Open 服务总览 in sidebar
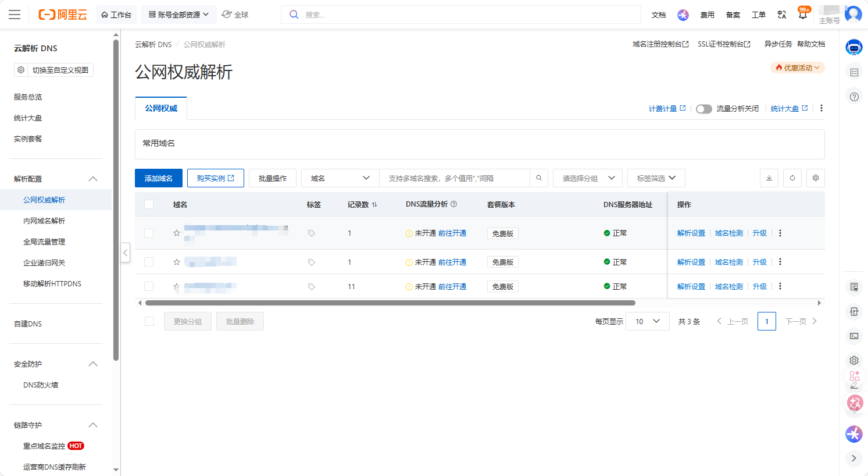Screen dimensions: 868x476 click(x=28, y=97)
